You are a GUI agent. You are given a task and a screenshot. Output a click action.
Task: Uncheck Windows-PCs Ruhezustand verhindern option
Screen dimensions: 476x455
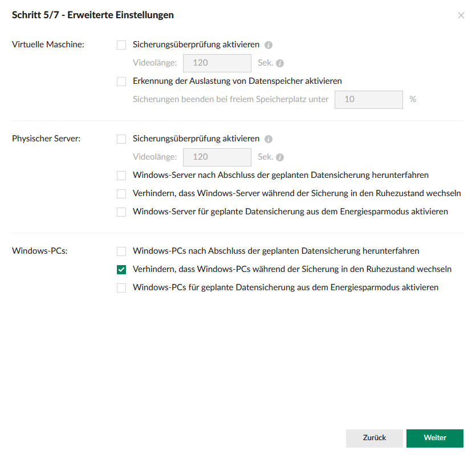pyautogui.click(x=121, y=270)
